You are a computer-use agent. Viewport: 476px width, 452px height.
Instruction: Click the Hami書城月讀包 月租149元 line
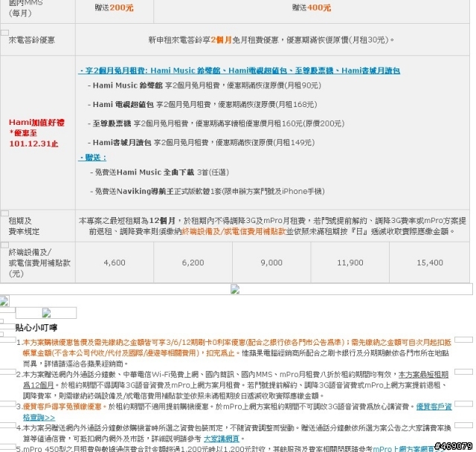pos(201,143)
